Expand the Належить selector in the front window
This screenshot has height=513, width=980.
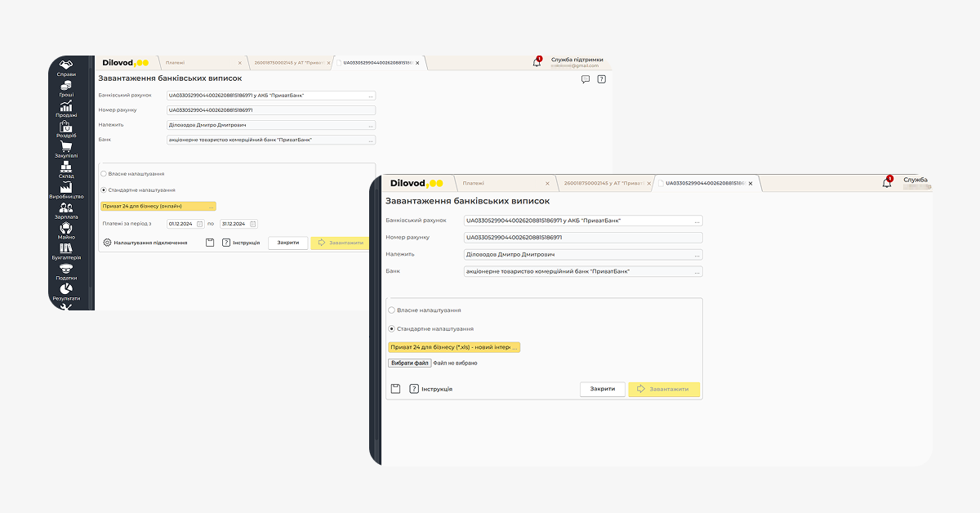coord(697,255)
